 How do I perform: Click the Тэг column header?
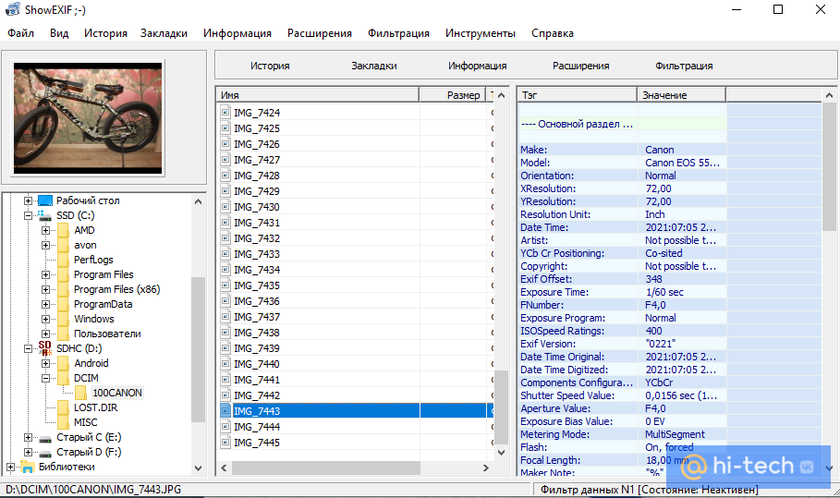pyautogui.click(x=578, y=95)
